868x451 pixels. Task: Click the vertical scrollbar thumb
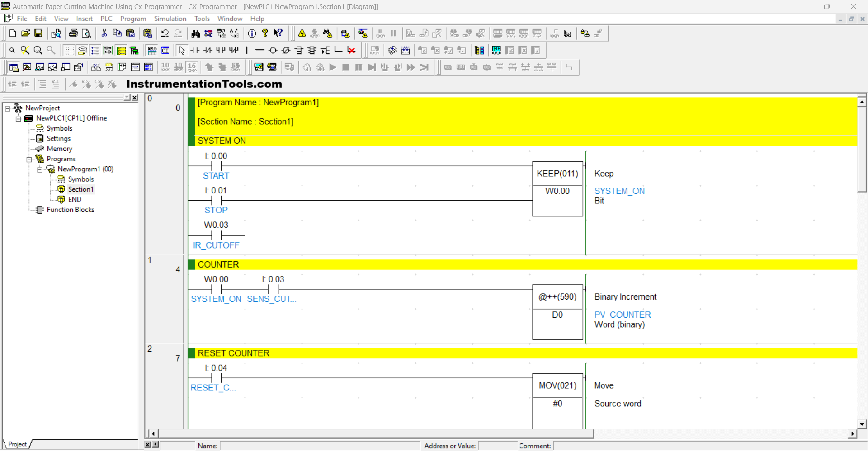(x=862, y=150)
